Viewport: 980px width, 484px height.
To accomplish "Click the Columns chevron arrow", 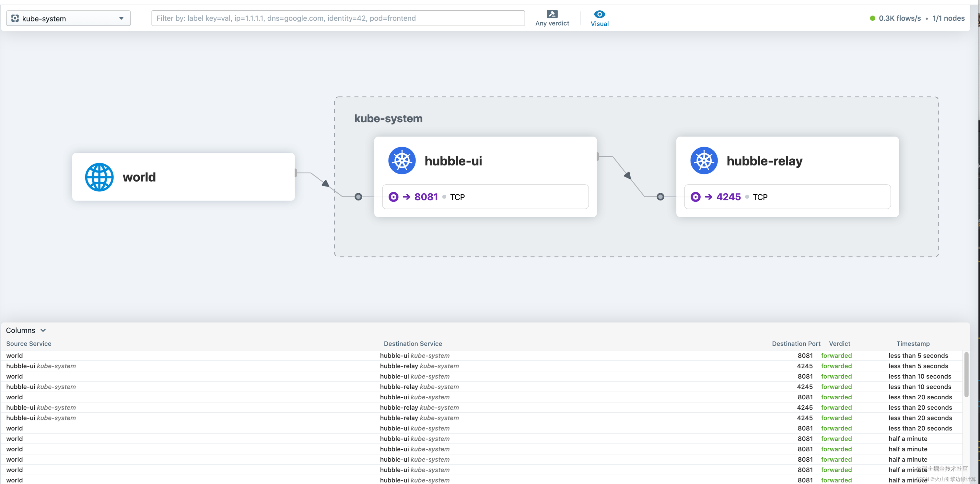I will click(x=43, y=330).
